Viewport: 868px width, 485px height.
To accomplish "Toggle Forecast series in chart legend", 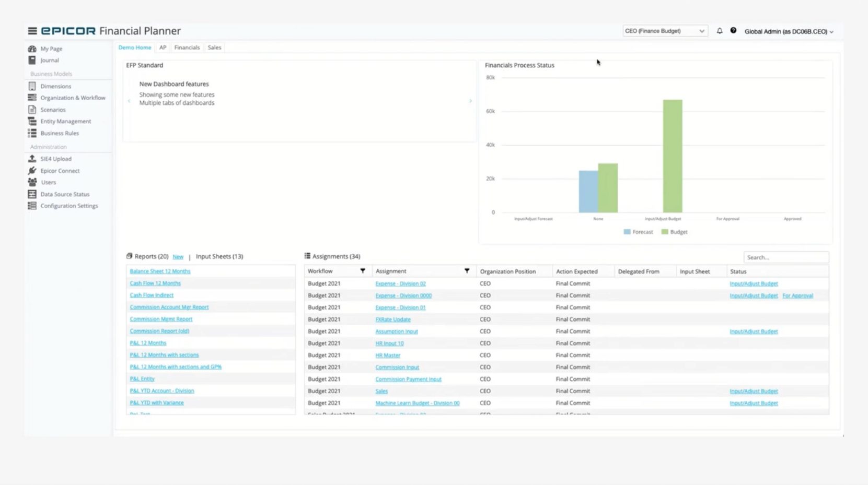I will 638,232.
